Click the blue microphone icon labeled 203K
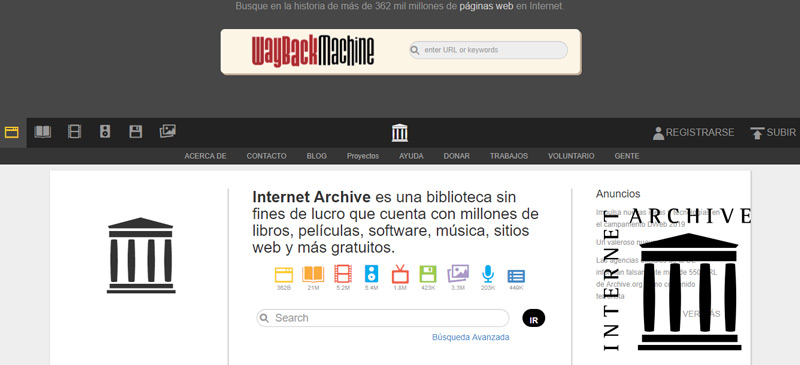The width and height of the screenshot is (800, 365). [x=488, y=274]
